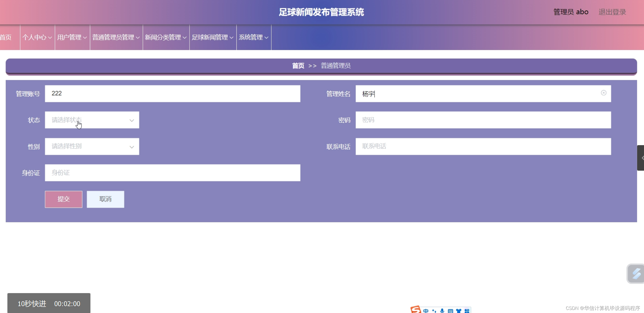This screenshot has height=313, width=644.
Task: Open the Sogou toolbox grid icon
Action: (467, 311)
